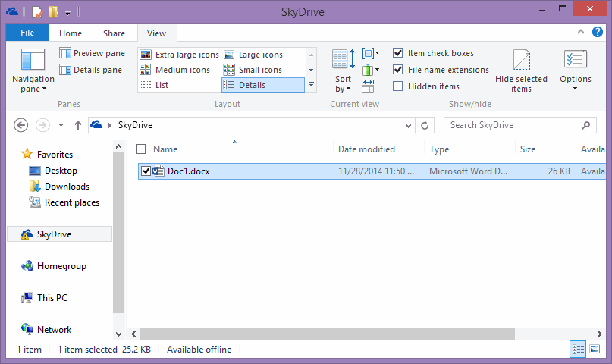Switch to the Share tab
Viewport: 612px width, 364px height.
pos(114,33)
